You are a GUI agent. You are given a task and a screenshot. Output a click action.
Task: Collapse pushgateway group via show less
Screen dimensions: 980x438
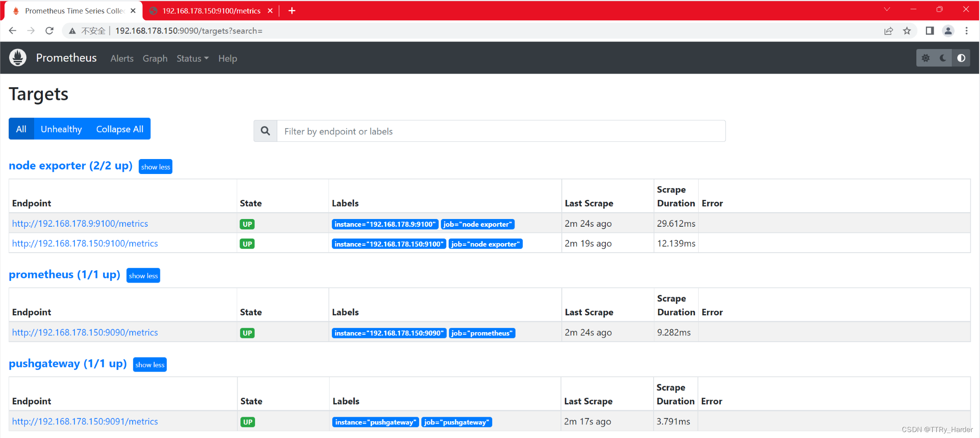150,365
